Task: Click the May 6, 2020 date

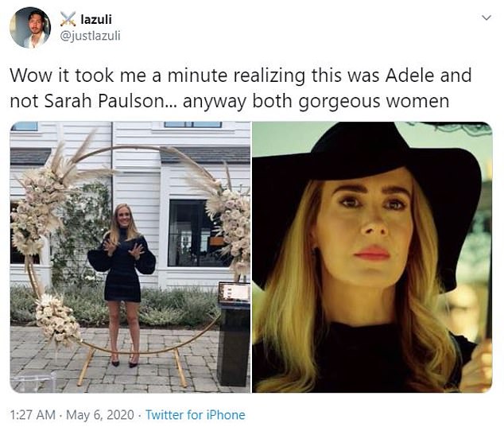Action: click(x=99, y=414)
